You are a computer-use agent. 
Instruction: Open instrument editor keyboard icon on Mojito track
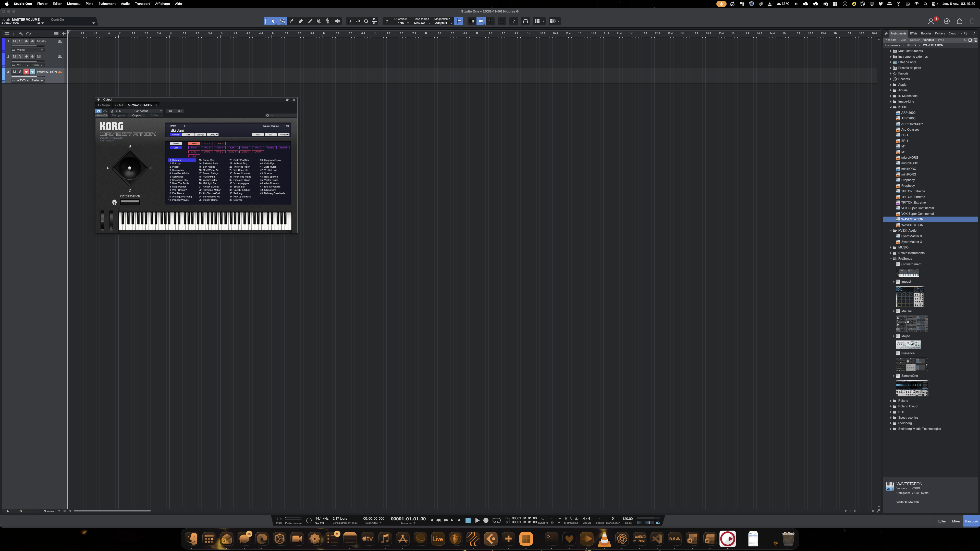(x=60, y=41)
